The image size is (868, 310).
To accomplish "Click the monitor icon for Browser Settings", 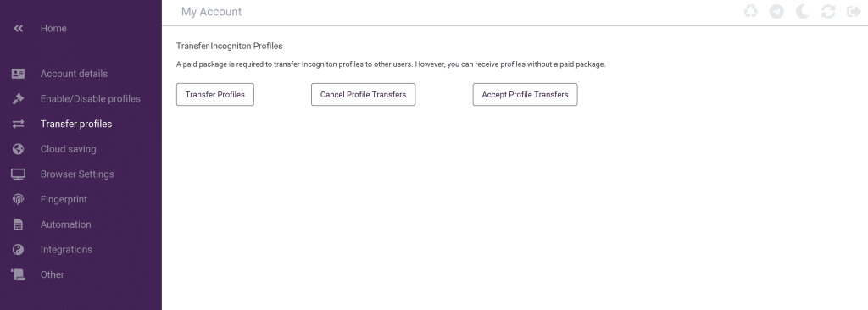I will [19, 174].
